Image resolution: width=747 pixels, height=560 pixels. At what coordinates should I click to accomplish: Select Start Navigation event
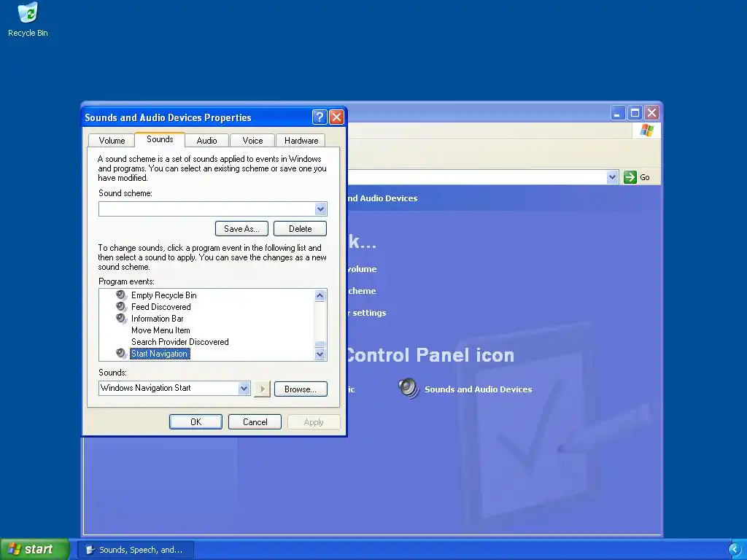click(x=160, y=354)
